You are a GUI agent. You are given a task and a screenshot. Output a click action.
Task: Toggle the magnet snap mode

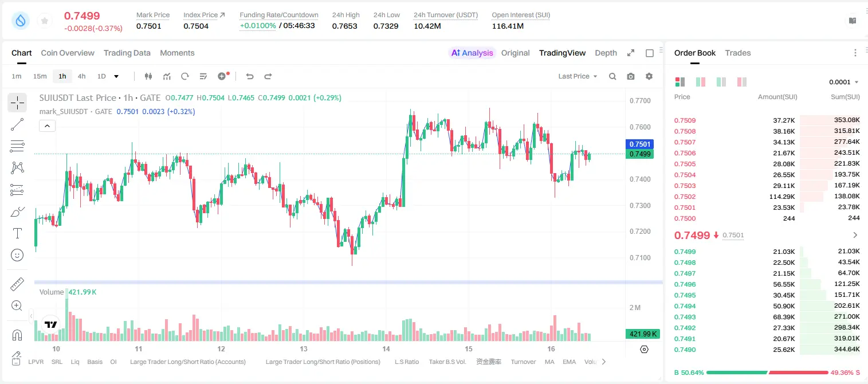17,335
